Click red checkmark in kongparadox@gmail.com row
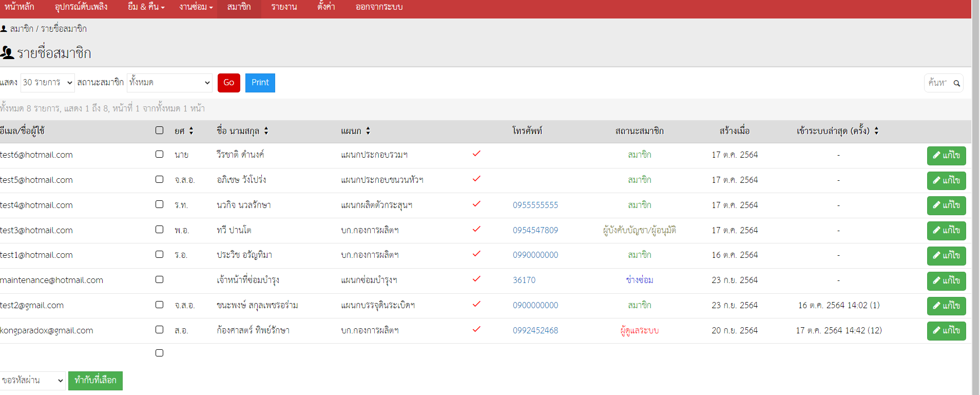 [476, 329]
